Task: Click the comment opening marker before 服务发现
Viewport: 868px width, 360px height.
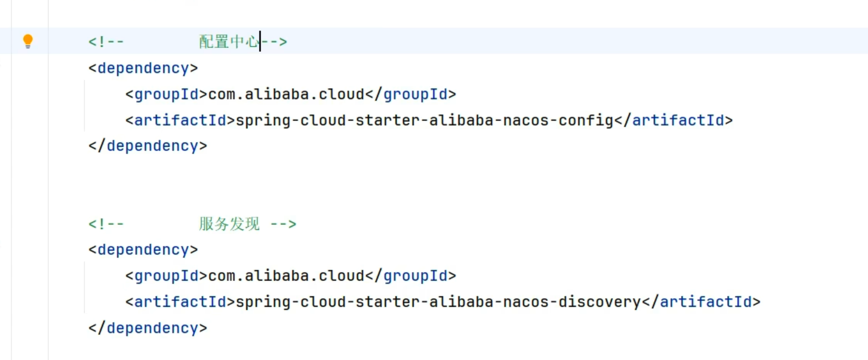Action: pos(106,224)
